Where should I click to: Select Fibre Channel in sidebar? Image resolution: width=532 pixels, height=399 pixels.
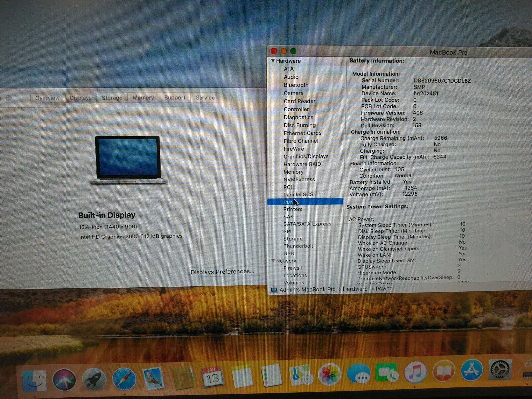(x=301, y=141)
